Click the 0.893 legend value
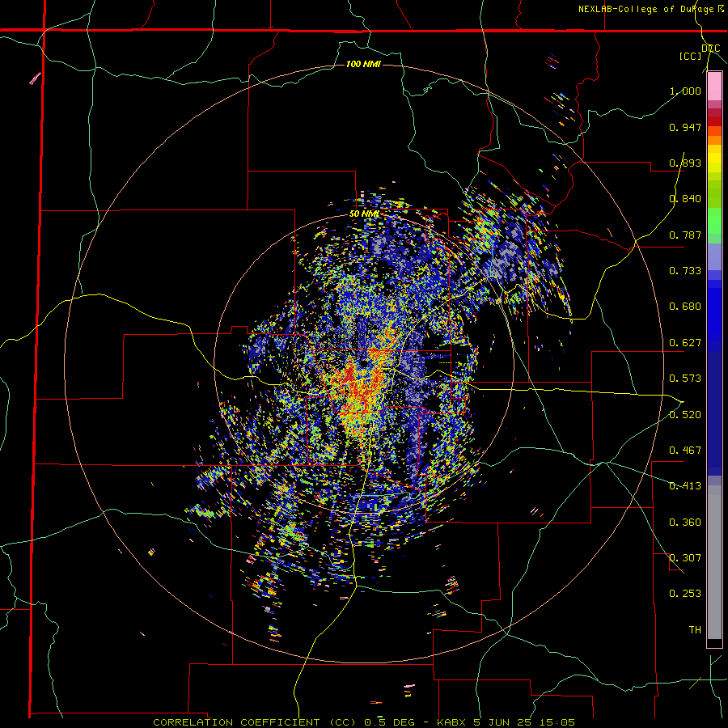Viewport: 728px width, 728px height. click(x=685, y=163)
